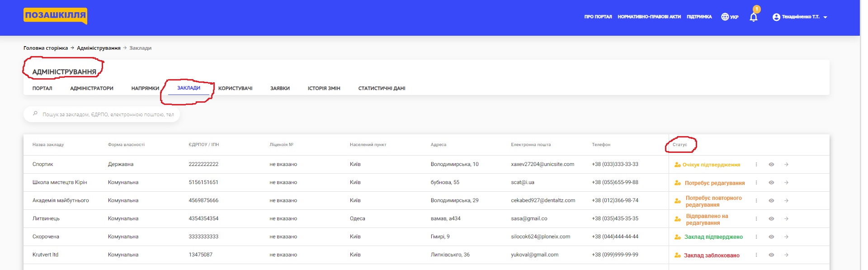Go to Адміністрування breadcrumb

pos(99,48)
